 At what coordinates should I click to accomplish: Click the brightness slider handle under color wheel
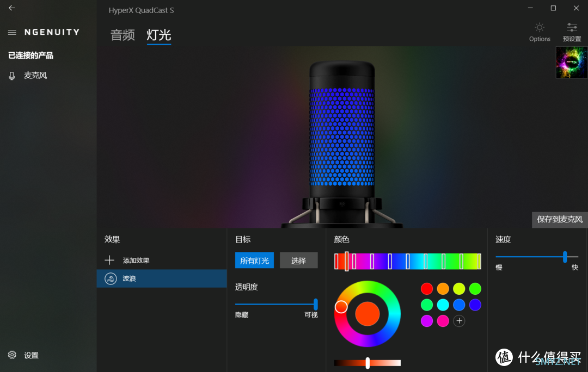click(367, 363)
